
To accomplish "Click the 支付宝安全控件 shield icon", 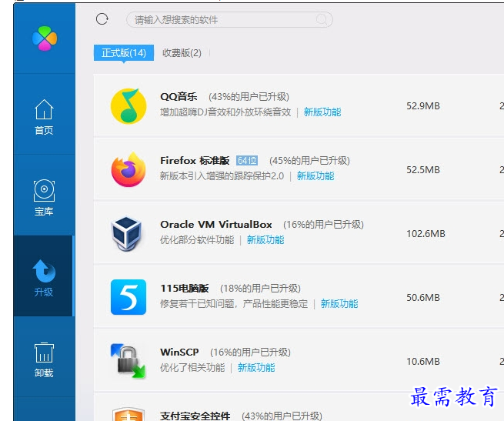I will point(129,414).
